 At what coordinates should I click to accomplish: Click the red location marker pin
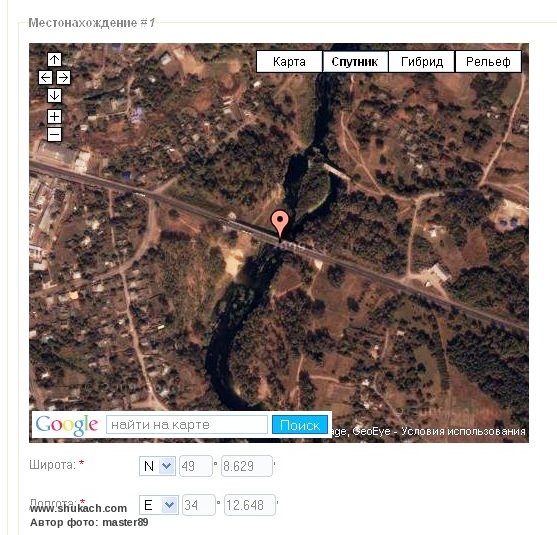(280, 224)
